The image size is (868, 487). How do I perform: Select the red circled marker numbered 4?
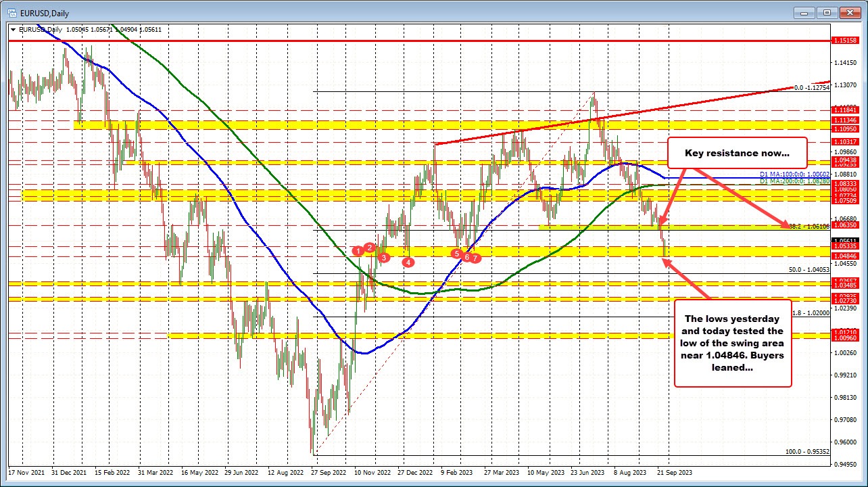408,262
